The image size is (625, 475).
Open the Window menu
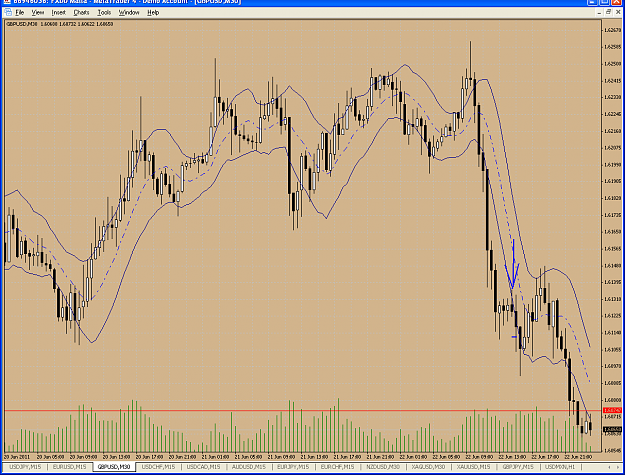129,13
